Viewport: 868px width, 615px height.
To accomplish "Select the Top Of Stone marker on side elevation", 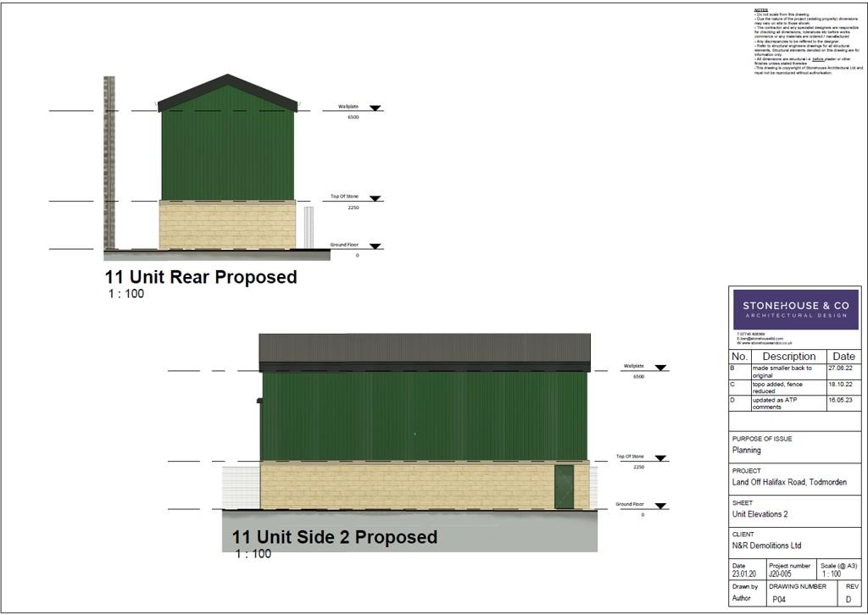I will coord(660,458).
